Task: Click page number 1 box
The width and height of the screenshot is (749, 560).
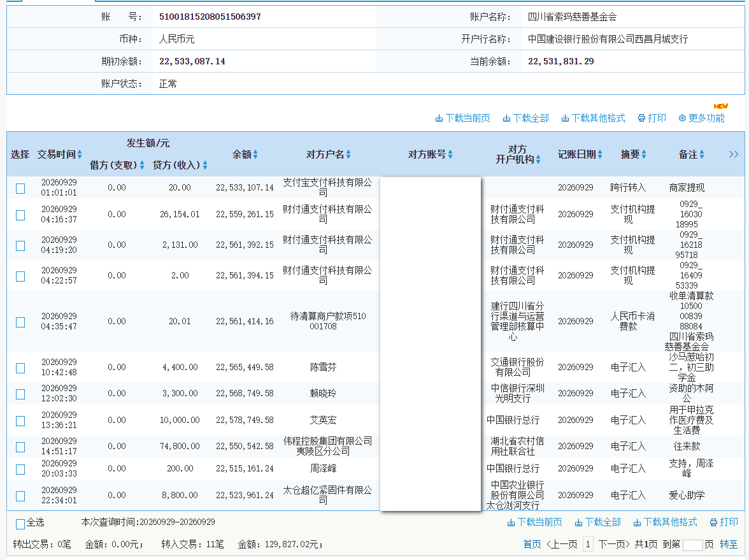Action: (x=588, y=544)
